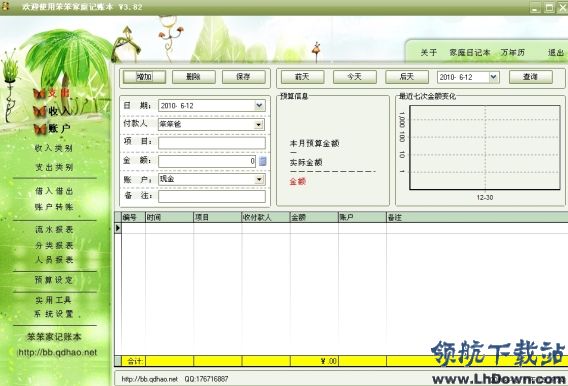Viewport: 568px width, 386px height.
Task: Click 实际金额 text in budget panel
Action: (306, 163)
